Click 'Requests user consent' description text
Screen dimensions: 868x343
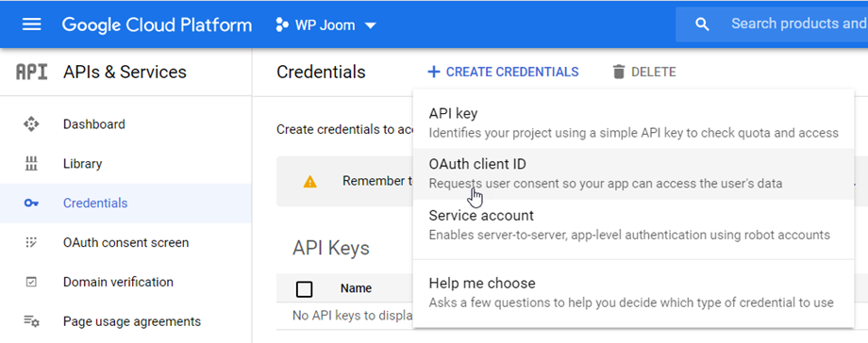pyautogui.click(x=606, y=183)
